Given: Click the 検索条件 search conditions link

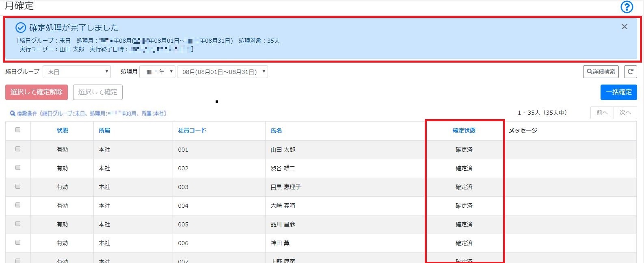Looking at the screenshot, I should click(x=88, y=114).
